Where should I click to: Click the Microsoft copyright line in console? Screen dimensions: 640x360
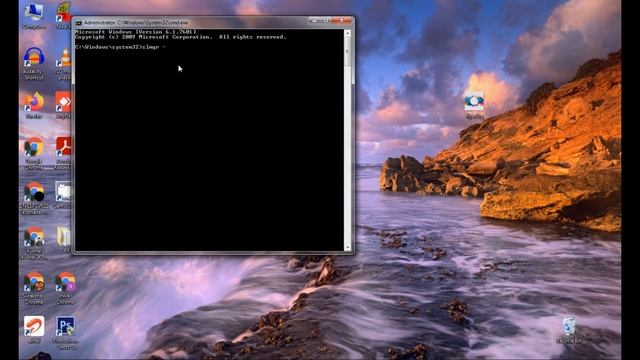180,37
